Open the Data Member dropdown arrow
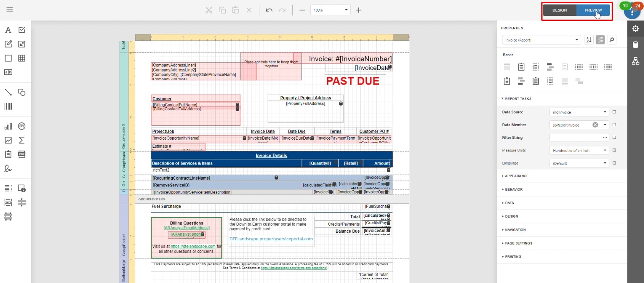644x283 pixels. pos(605,125)
